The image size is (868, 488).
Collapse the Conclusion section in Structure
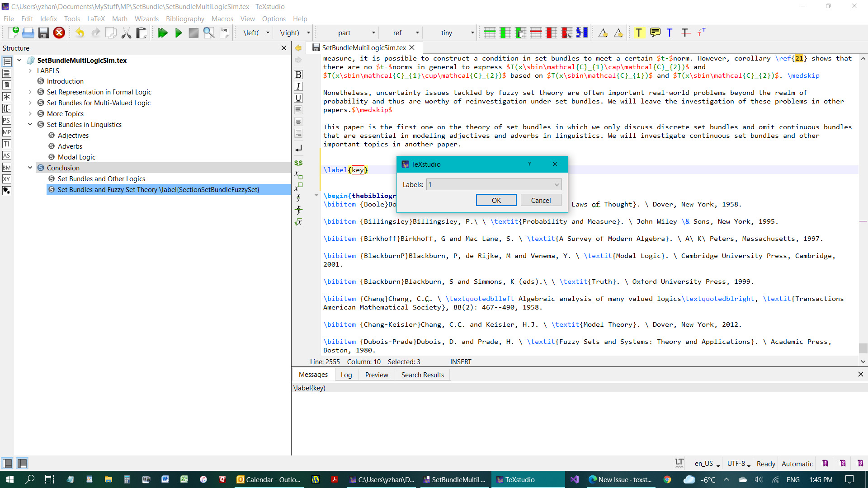click(x=30, y=168)
